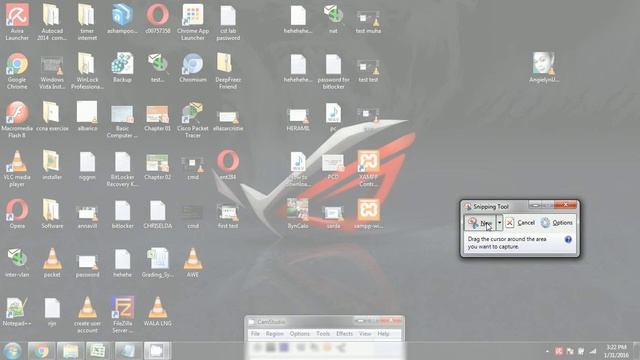Open the taskbar clock showing 3:22 PM

click(617, 351)
